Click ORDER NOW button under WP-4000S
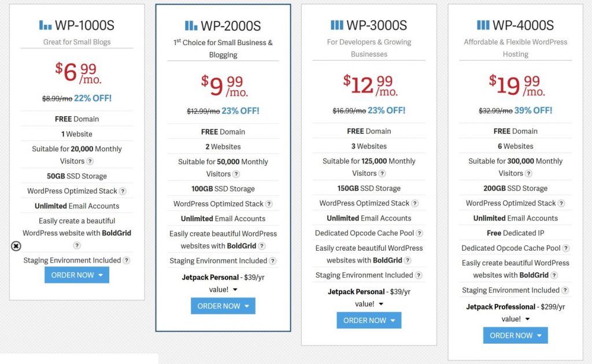 (515, 335)
